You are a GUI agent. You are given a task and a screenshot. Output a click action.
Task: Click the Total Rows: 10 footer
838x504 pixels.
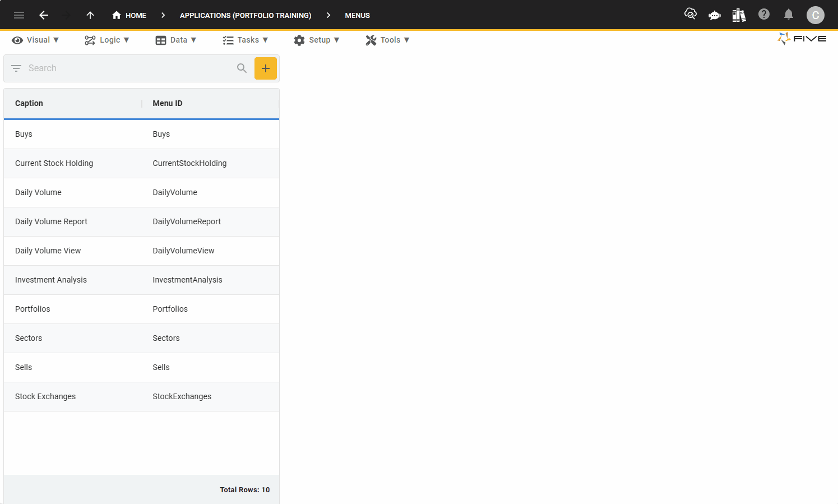point(245,489)
